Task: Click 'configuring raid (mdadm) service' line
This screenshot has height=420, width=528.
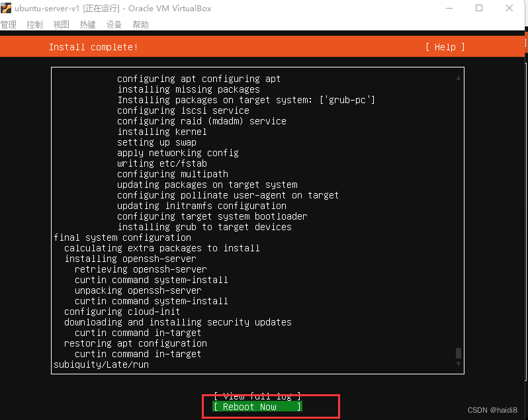Action: pyautogui.click(x=202, y=121)
